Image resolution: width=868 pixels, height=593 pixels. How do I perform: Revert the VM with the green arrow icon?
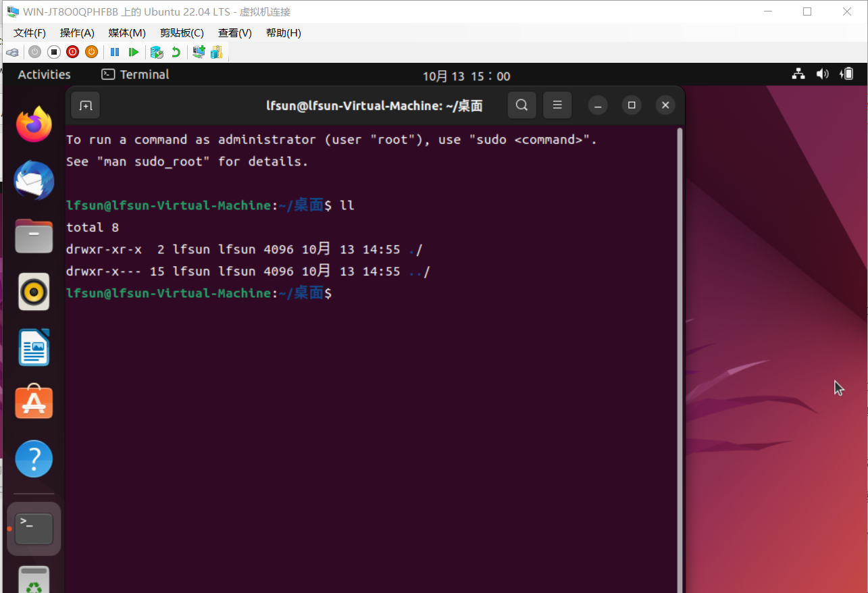pos(176,52)
